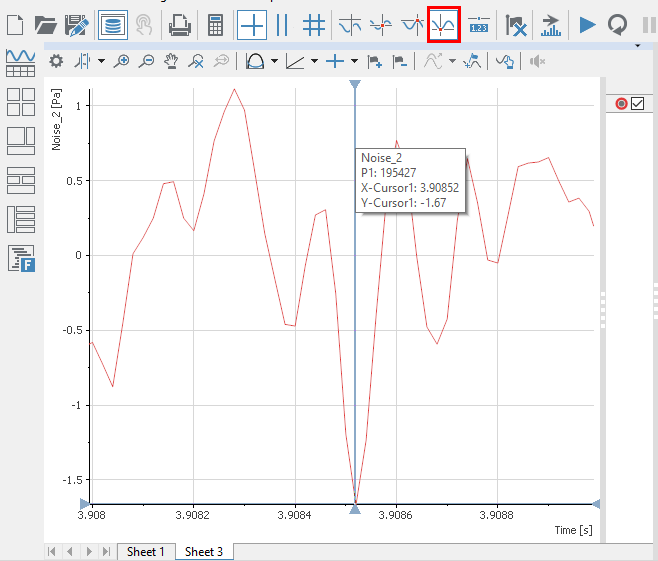
Task: Enable the grid cursor (hash) tool
Action: pos(314,25)
